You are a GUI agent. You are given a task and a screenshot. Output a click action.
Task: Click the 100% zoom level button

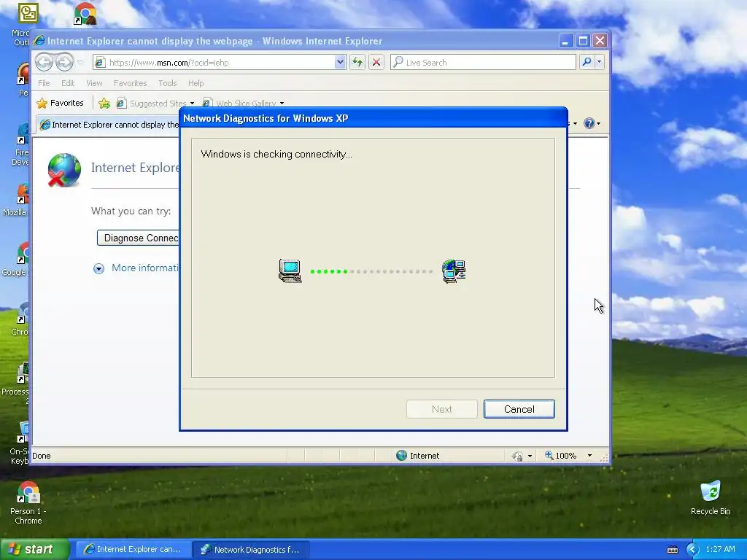click(561, 456)
